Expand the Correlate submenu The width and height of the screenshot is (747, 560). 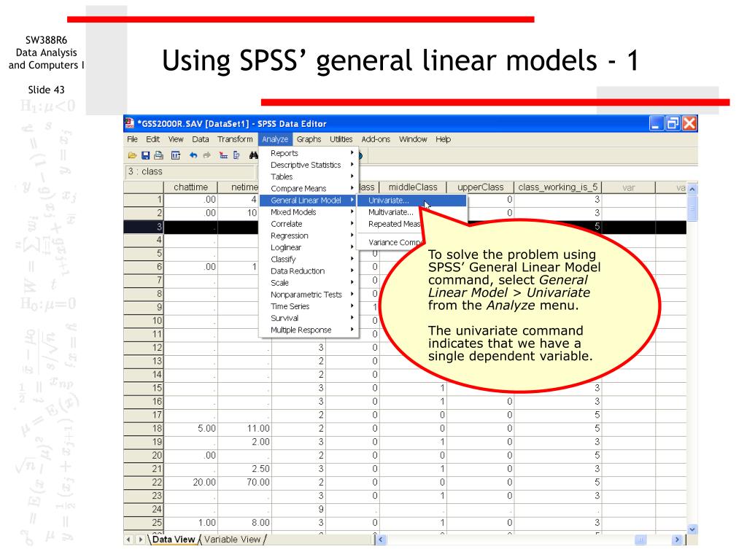point(309,224)
